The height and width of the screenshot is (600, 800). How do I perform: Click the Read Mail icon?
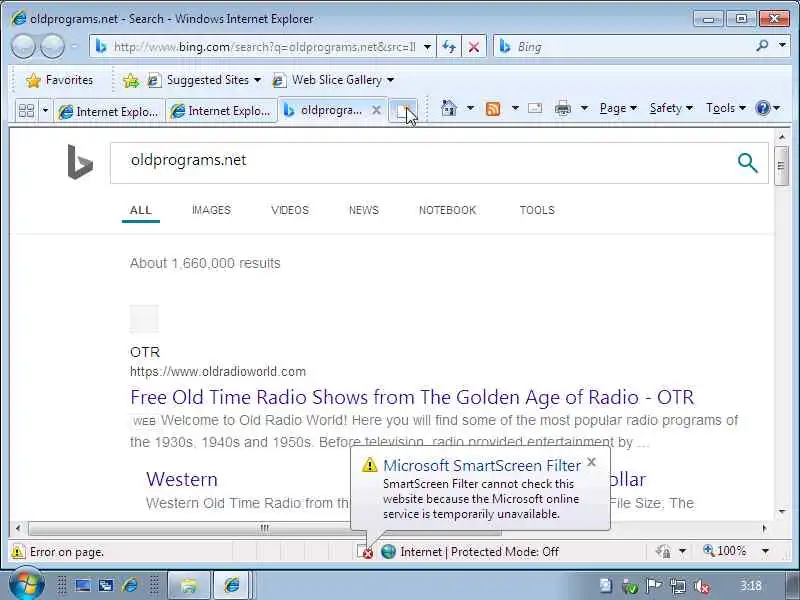point(535,108)
